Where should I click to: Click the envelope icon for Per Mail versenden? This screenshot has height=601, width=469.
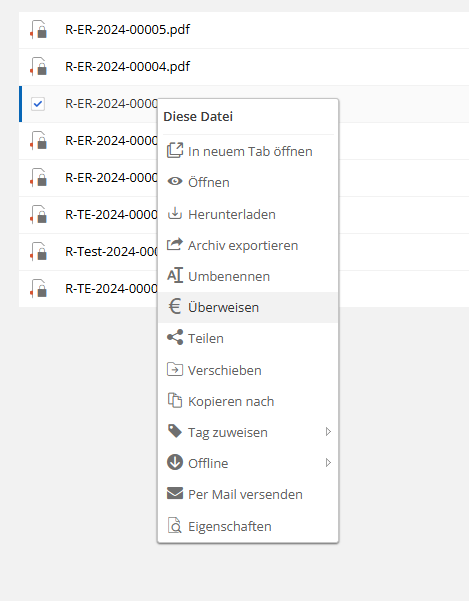(175, 493)
